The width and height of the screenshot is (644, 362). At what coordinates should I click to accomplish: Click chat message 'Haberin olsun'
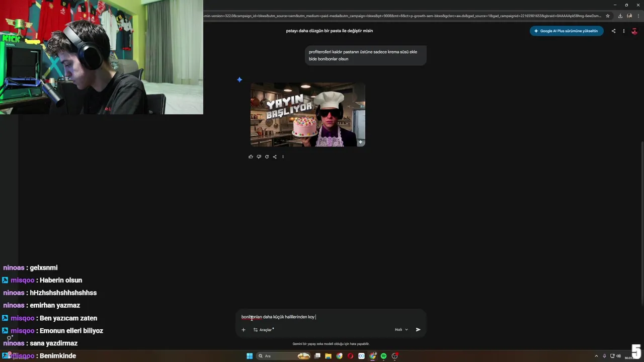(60, 280)
